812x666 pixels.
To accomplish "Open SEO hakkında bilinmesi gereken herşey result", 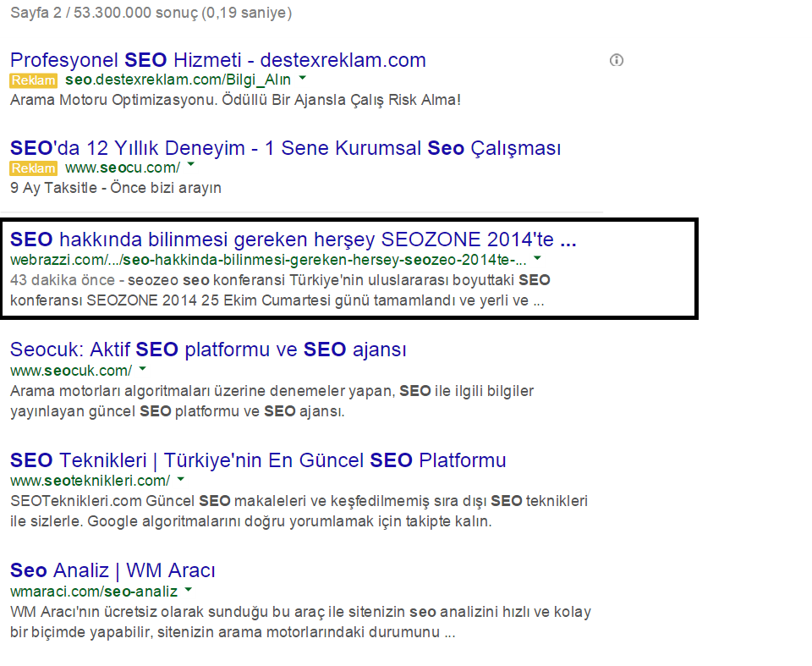I will point(294,239).
